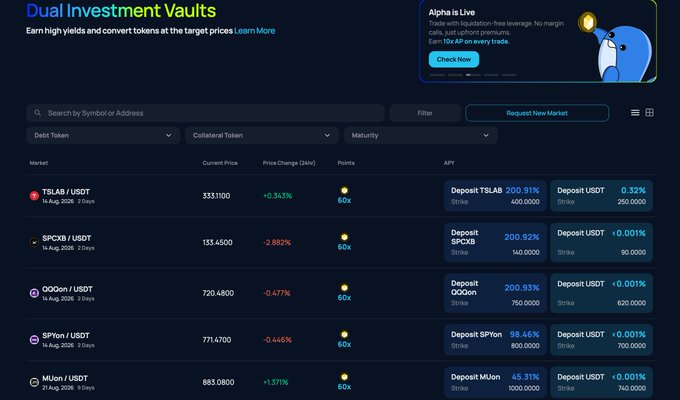Click the SPCXB token icon
680x400 pixels.
coord(34,243)
